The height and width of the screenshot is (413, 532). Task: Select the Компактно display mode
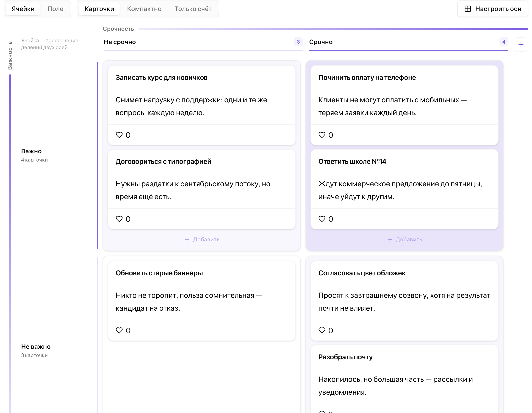pyautogui.click(x=144, y=9)
